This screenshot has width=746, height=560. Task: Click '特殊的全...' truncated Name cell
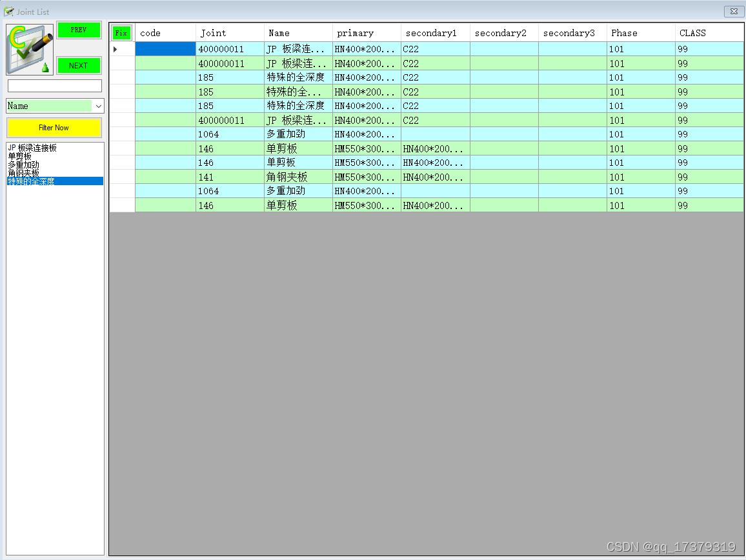pos(298,92)
